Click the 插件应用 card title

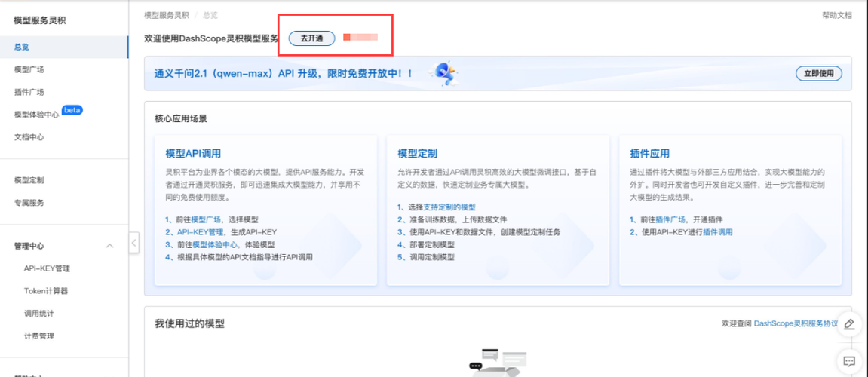[650, 153]
